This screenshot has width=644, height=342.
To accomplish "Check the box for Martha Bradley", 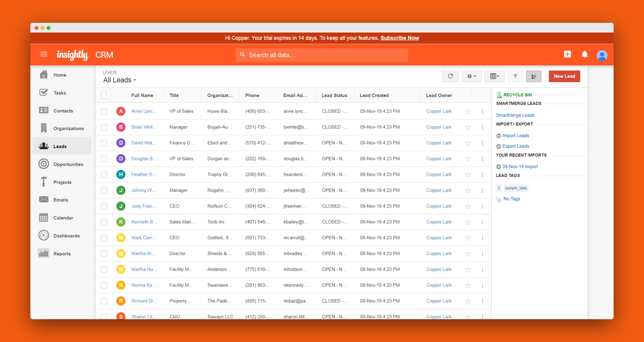I will 104,254.
